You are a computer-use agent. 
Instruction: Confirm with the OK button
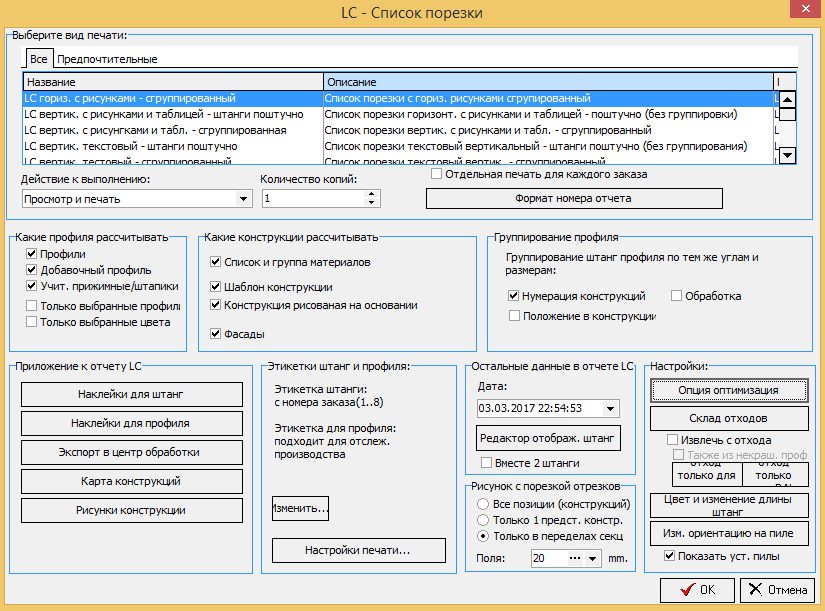pyautogui.click(x=698, y=590)
